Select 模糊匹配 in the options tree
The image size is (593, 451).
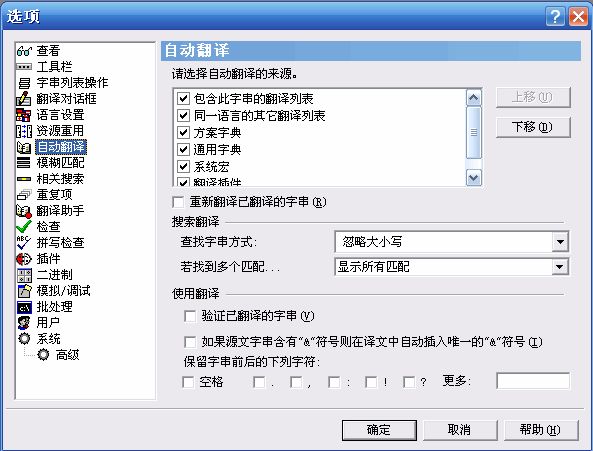pos(61,163)
